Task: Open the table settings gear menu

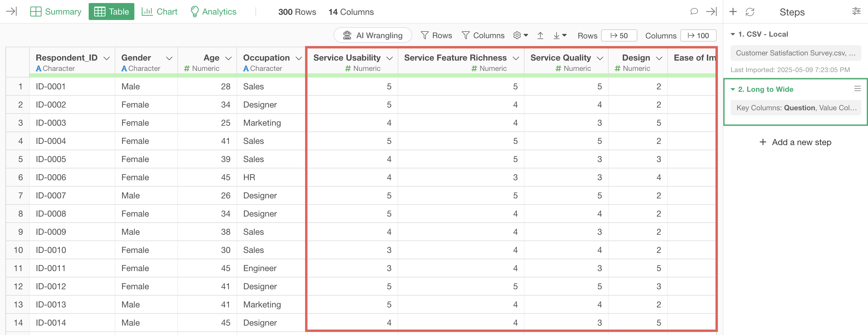Action: 520,35
